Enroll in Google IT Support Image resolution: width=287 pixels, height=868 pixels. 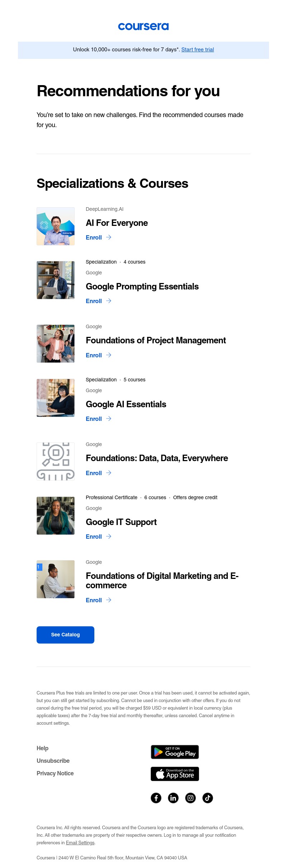(x=94, y=537)
